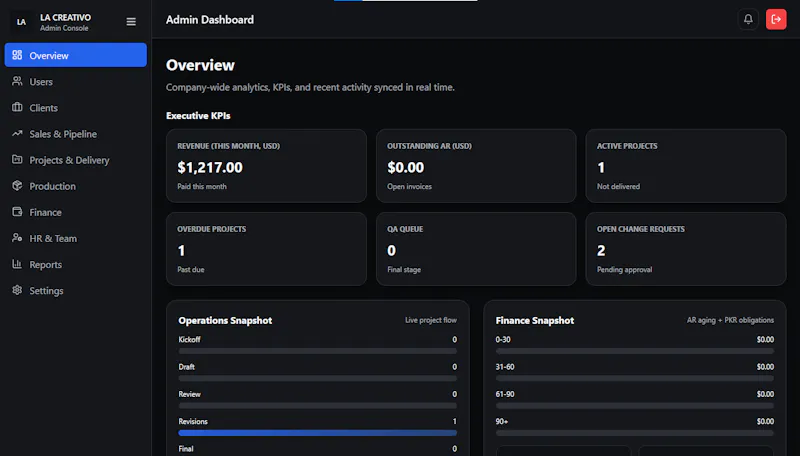Click the Overview grid icon in the sidebar
Screen dimensions: 800x456
17,55
